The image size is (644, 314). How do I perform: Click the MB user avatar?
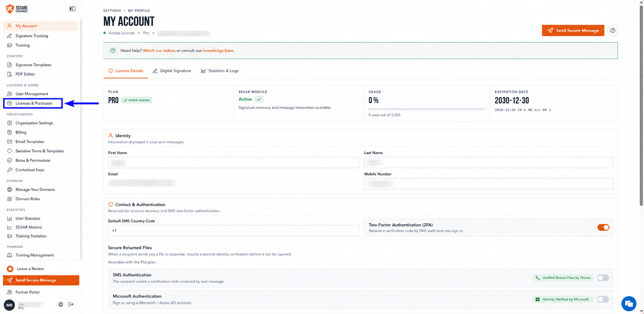coord(9,305)
